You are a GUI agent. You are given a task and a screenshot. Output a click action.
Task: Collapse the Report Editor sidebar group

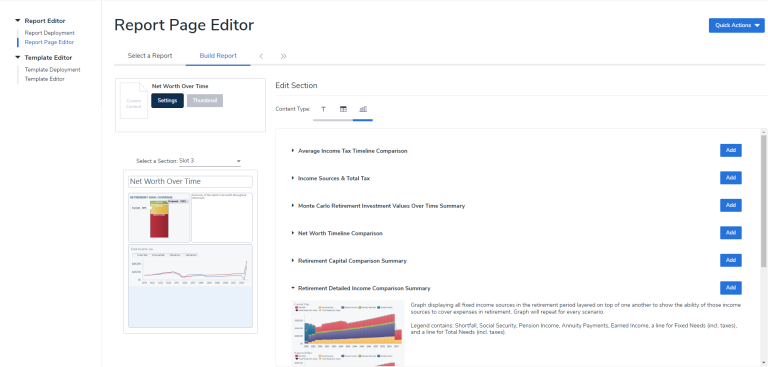tap(18, 21)
